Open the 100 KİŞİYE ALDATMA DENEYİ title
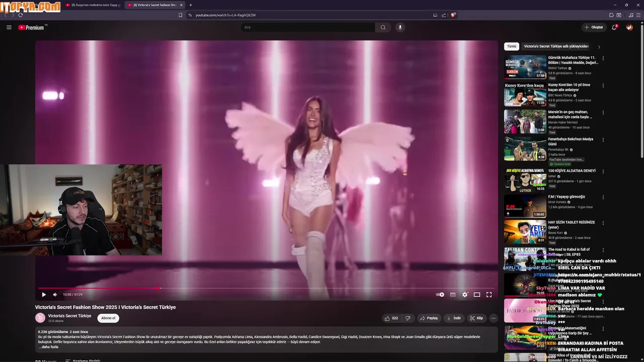Viewport: 644px width, 362px height. [x=572, y=171]
